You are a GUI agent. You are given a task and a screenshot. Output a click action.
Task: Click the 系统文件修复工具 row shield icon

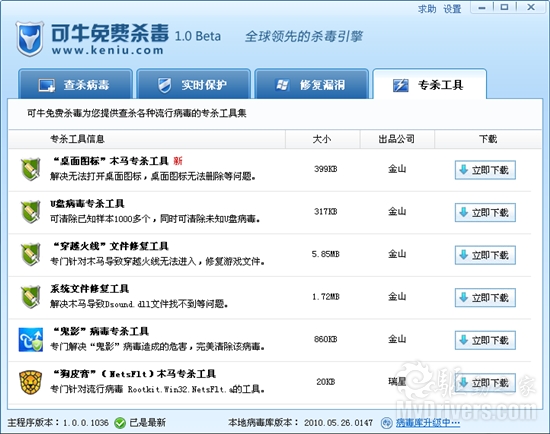pyautogui.click(x=31, y=297)
